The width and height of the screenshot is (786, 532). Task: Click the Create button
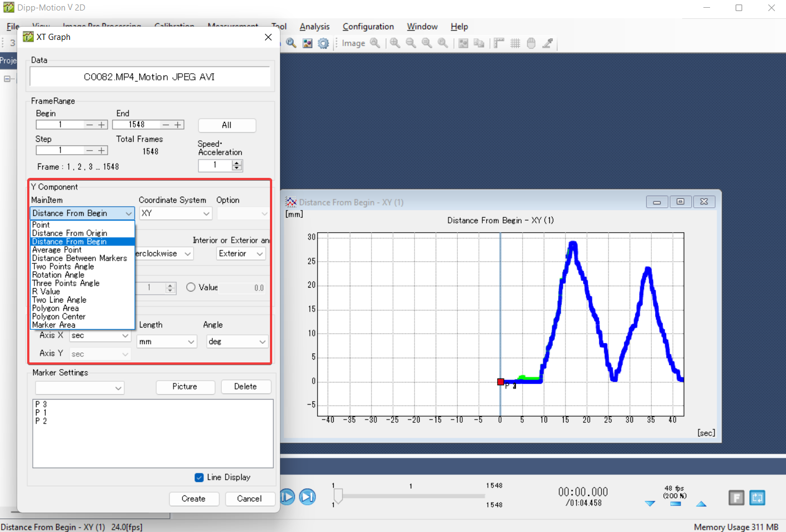click(193, 499)
